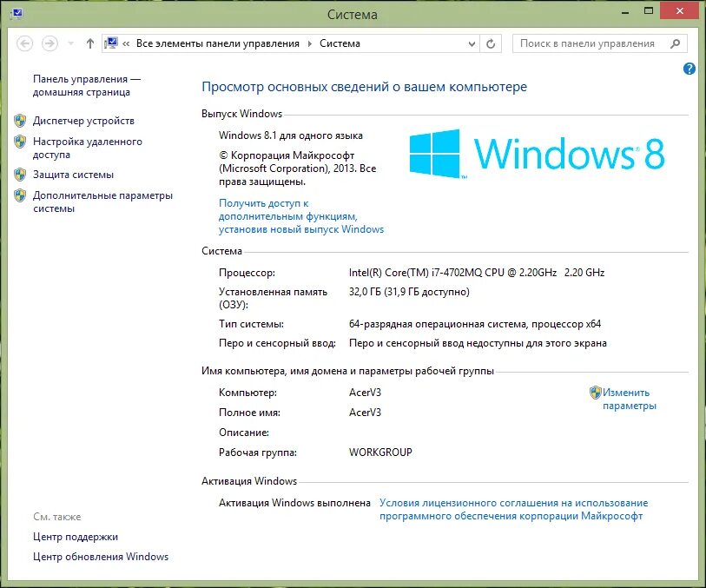
Task: Click the Windows 8 logo
Action: pyautogui.click(x=537, y=154)
